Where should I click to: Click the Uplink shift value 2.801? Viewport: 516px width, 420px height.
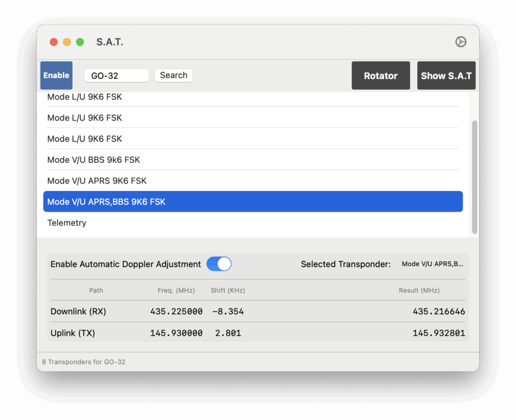click(x=228, y=333)
